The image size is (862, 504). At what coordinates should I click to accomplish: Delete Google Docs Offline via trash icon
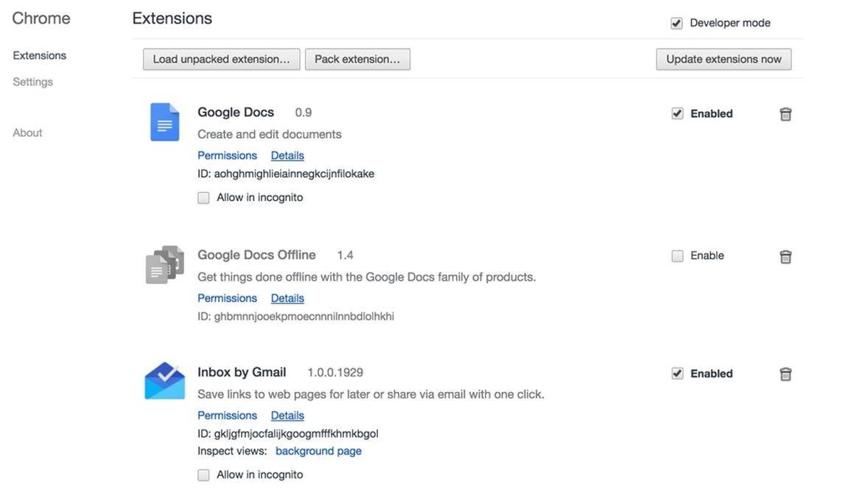pos(785,256)
